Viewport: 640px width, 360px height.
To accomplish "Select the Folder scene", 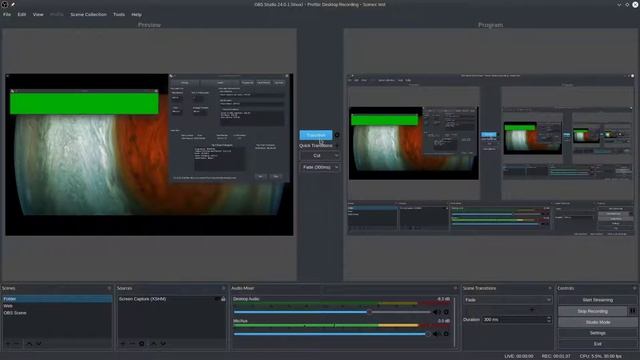I will point(57,299).
